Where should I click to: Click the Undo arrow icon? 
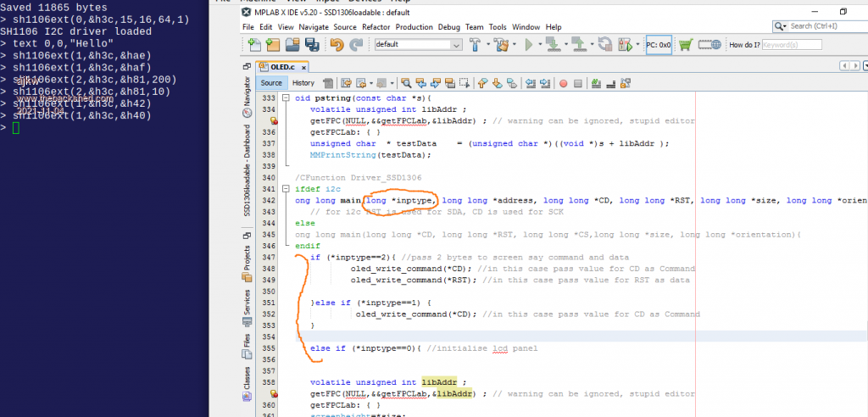(335, 44)
